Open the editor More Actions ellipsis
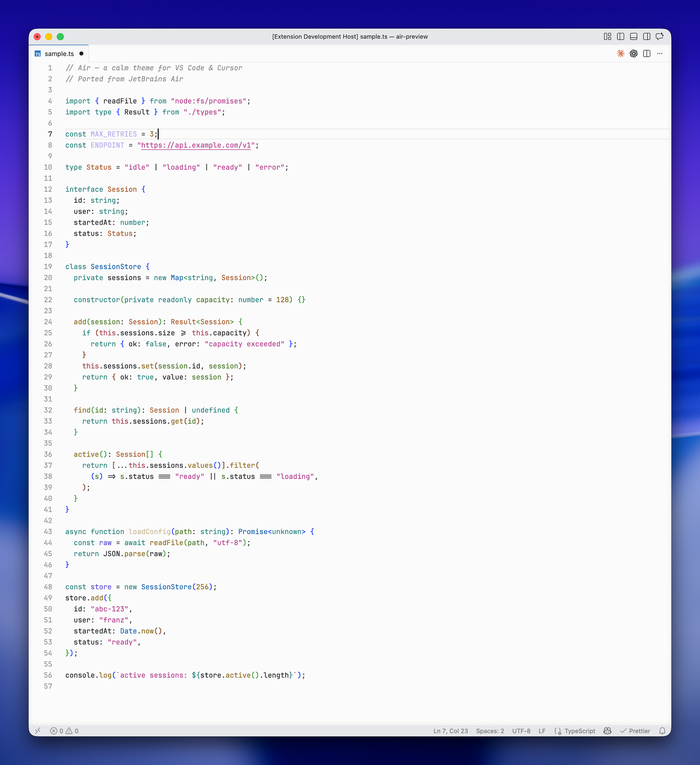The height and width of the screenshot is (765, 700). (660, 53)
